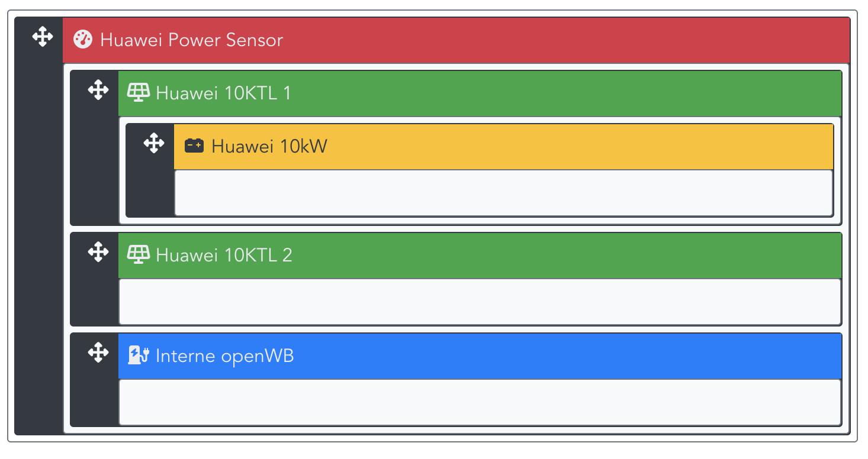Select the Huawei 10KTL 1 inverter label

[x=223, y=93]
